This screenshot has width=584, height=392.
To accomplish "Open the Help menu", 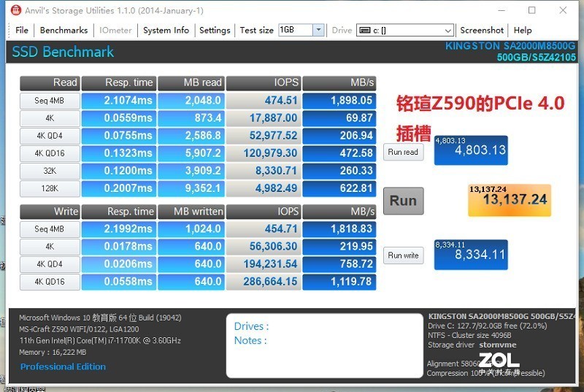I will pos(523,30).
